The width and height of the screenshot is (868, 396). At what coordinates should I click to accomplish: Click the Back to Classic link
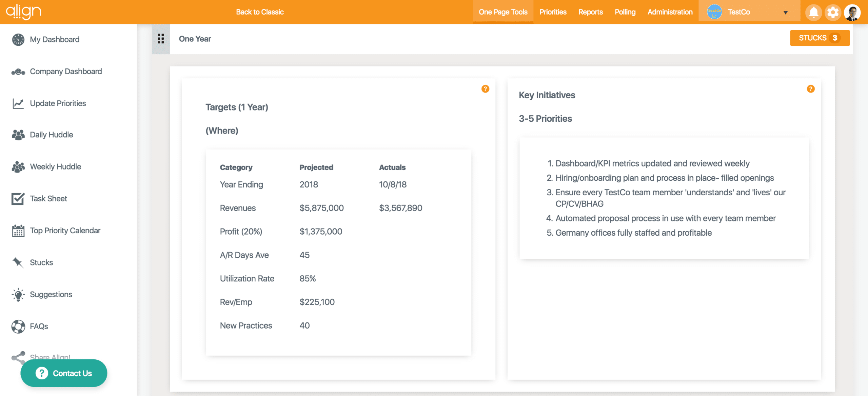(260, 12)
